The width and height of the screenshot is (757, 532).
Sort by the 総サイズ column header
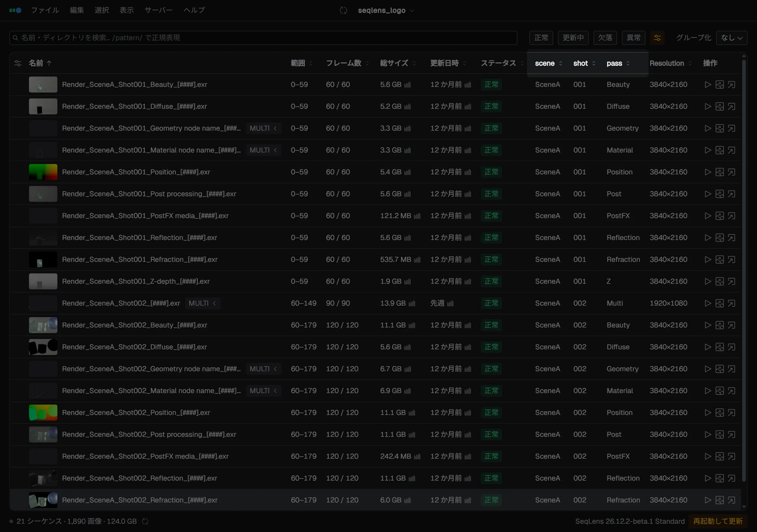398,63
